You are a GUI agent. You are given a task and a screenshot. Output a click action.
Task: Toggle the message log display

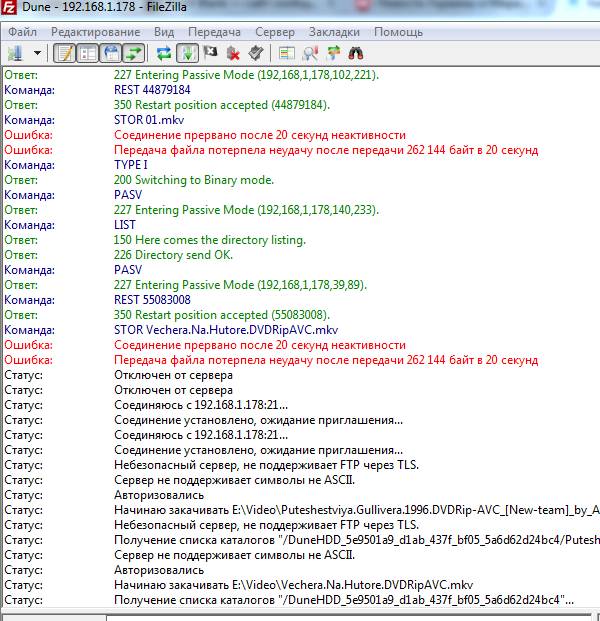point(64,52)
